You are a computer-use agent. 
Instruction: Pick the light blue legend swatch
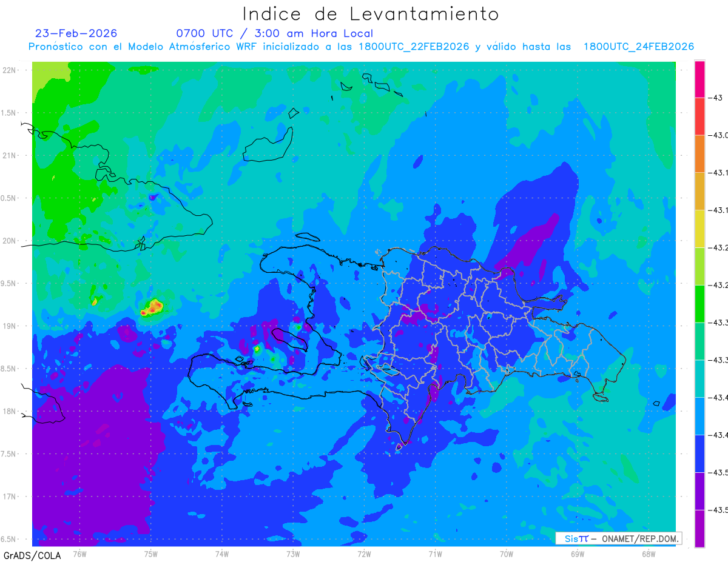pos(699,416)
